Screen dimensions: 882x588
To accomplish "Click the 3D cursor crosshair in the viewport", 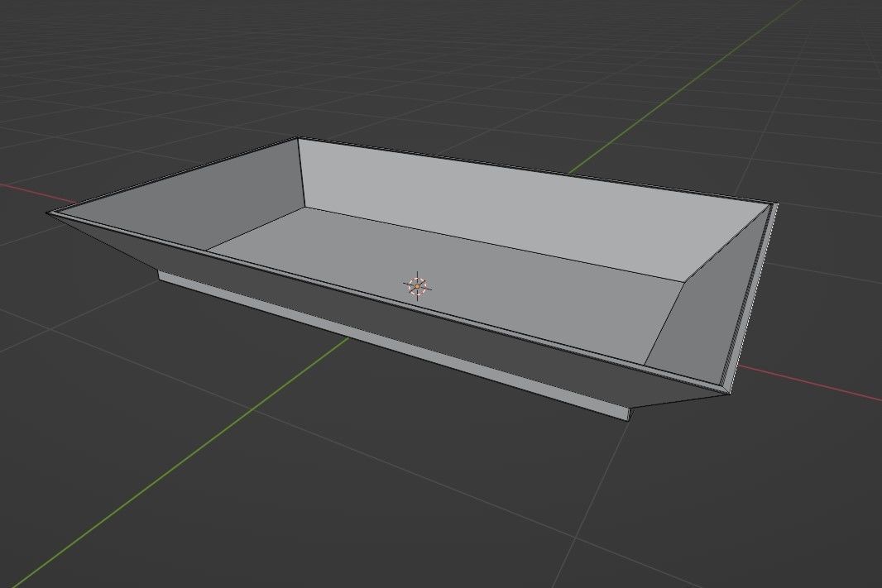I will coord(417,286).
